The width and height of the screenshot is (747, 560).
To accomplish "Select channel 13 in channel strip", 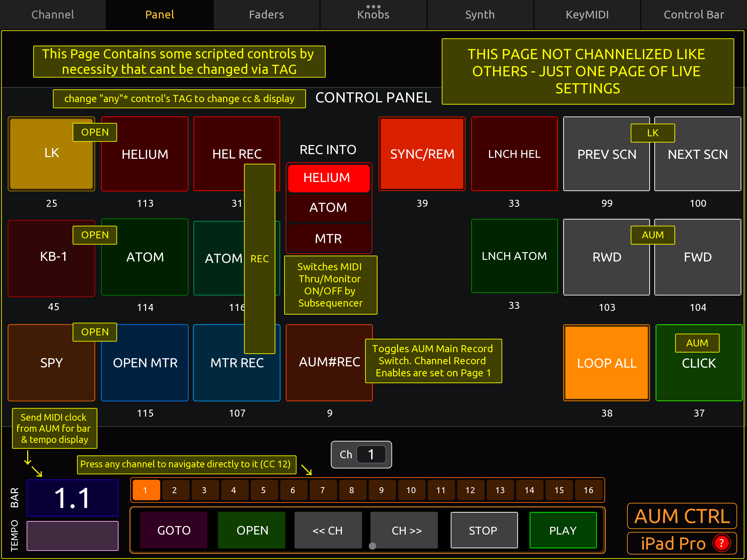I will click(x=500, y=490).
